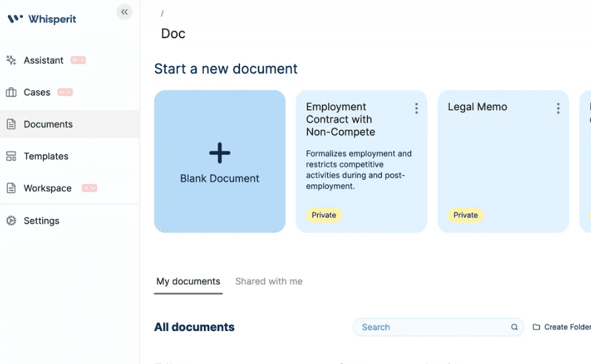Viewport: 591px width, 364px height.
Task: Click the magnifier icon in Search box
Action: pos(514,327)
